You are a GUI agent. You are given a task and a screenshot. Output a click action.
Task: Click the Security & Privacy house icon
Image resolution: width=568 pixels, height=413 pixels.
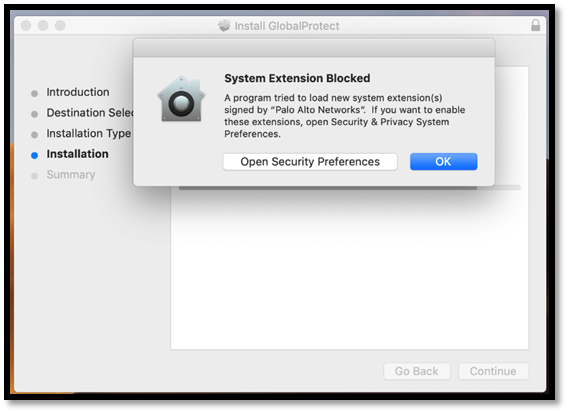(x=181, y=99)
